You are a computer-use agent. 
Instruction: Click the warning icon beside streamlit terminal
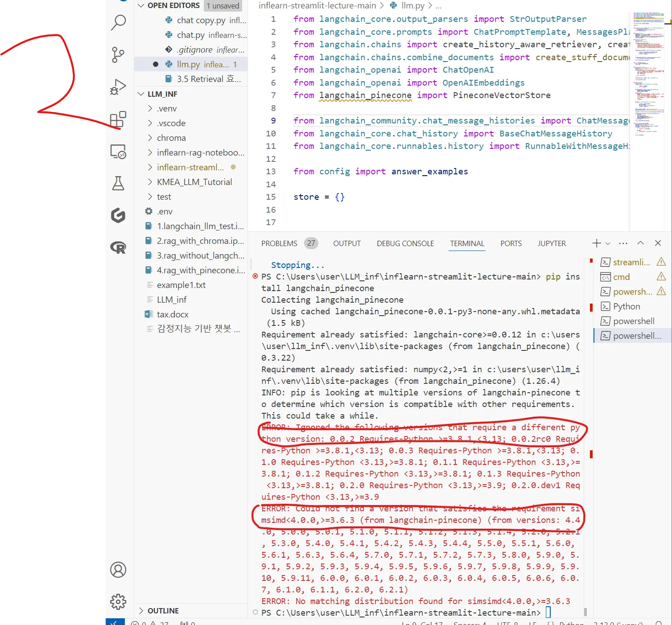[661, 262]
